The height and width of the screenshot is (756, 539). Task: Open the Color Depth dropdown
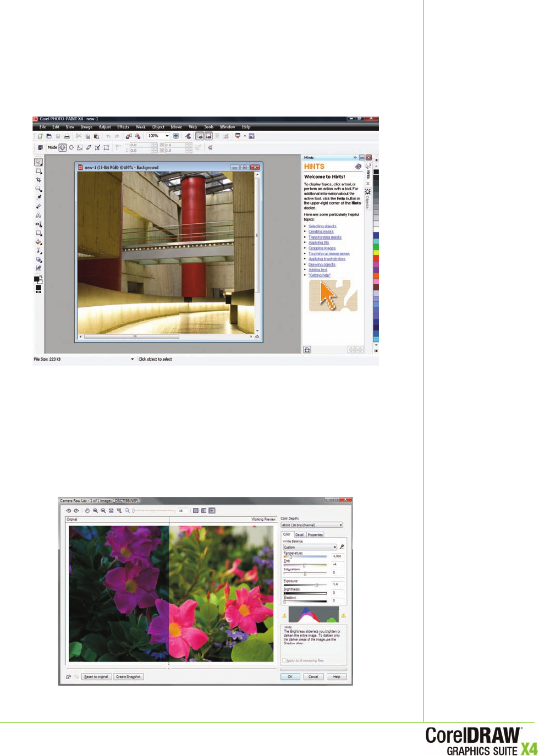(x=312, y=525)
